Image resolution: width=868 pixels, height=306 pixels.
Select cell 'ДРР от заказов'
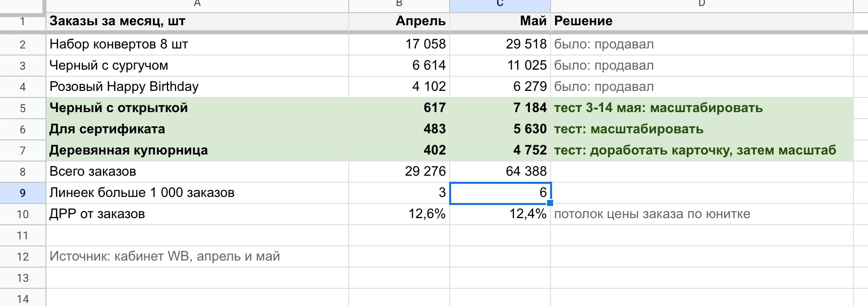point(197,214)
